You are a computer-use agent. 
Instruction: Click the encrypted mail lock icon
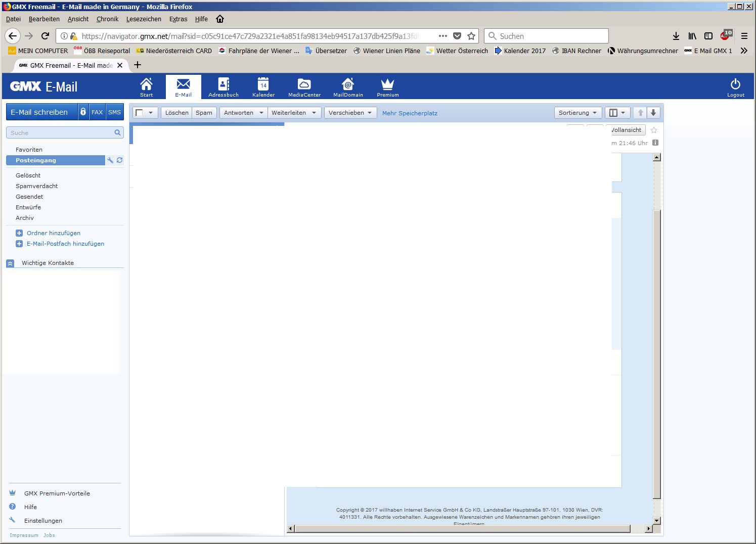coord(83,112)
